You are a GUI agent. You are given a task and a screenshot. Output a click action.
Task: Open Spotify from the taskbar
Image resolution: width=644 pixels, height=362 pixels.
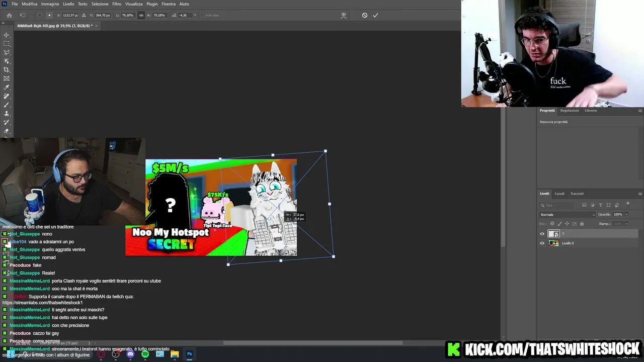[x=145, y=354]
